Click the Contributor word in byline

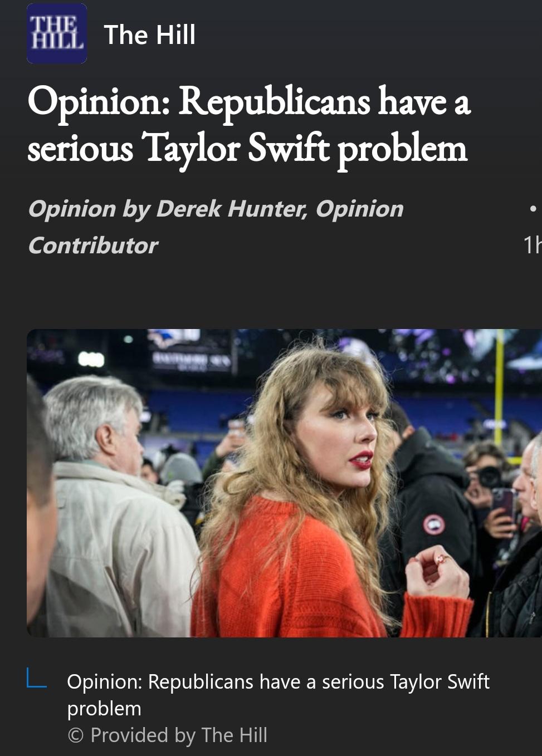[93, 246]
